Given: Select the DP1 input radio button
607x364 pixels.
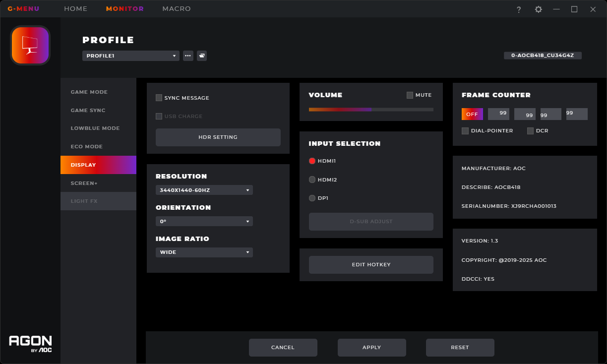Looking at the screenshot, I should point(312,198).
